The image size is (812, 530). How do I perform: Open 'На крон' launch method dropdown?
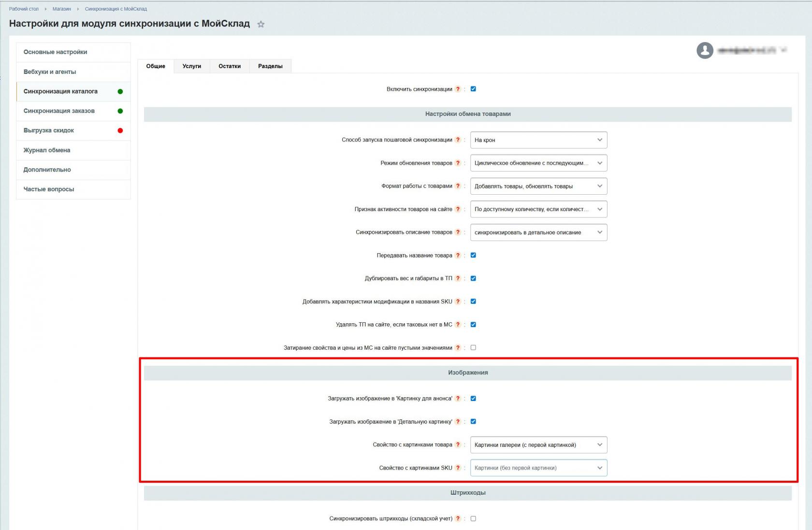coord(538,140)
